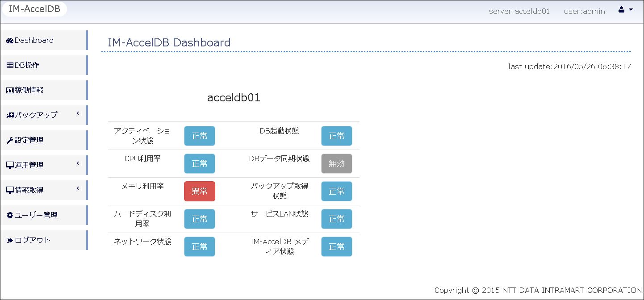Click the server:acceldb01 header text
The image size is (644, 300).
click(519, 11)
